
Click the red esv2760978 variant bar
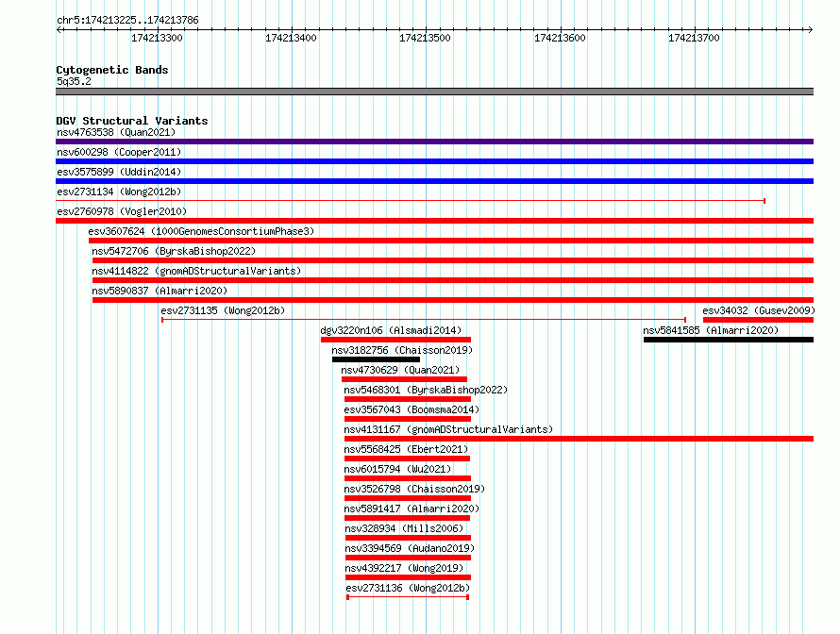click(434, 221)
